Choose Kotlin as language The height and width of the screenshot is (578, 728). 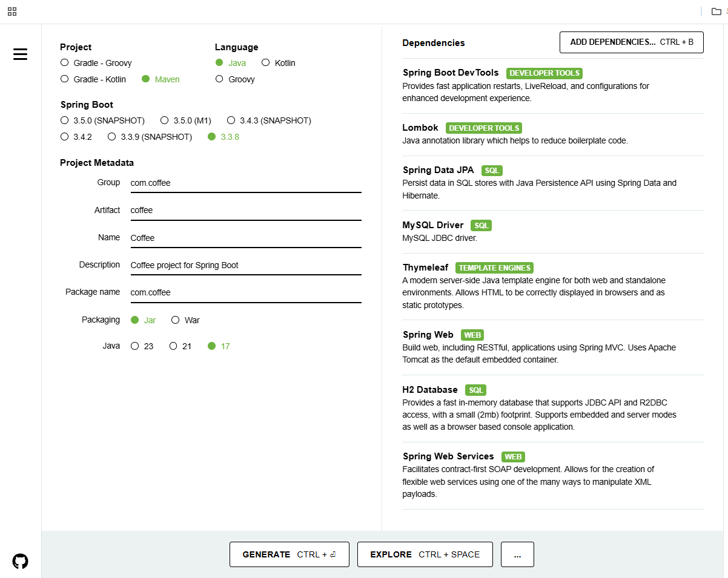click(x=279, y=63)
